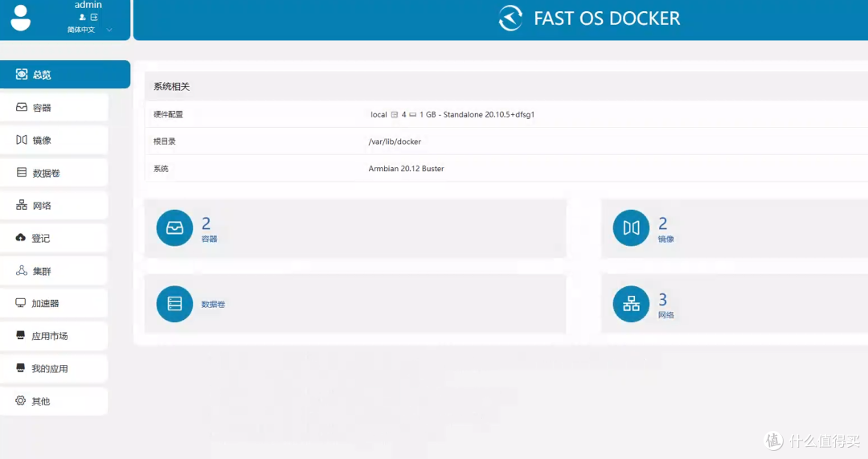Go to the 加速器 accelerator menu item

click(54, 303)
